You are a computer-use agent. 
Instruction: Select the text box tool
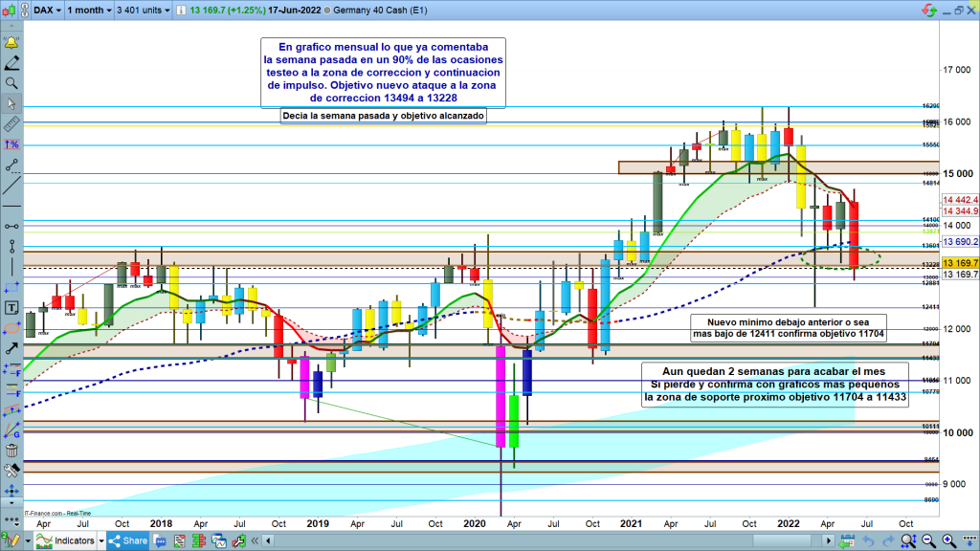point(12,307)
